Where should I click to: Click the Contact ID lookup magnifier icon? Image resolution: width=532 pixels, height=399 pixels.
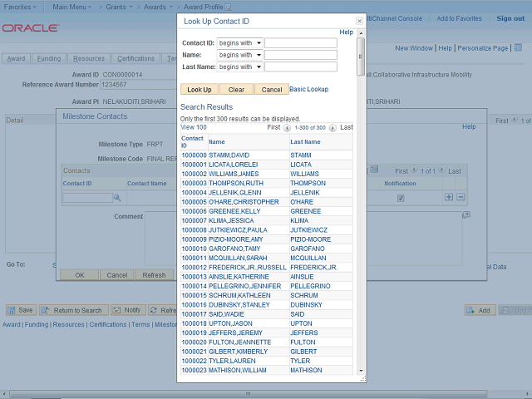click(117, 197)
